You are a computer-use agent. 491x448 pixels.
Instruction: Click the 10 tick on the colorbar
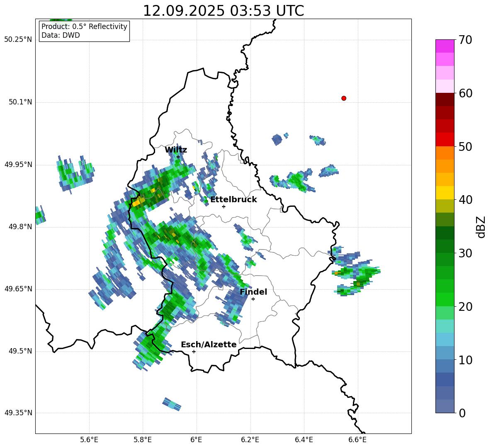[465, 360]
